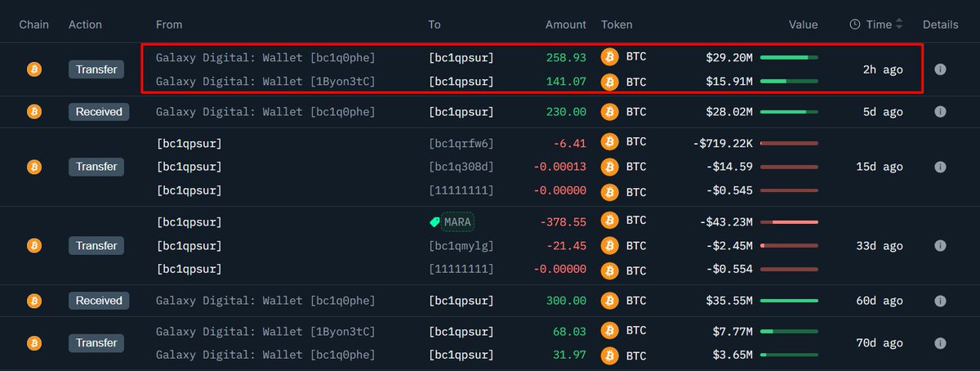Open the Galaxy Digital Wallet [1Byon3tC] link at top

[265, 81]
